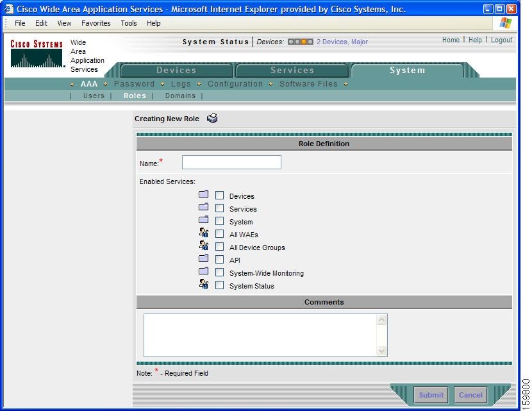Open the Help menu in menu bar
This screenshot has width=532, height=411.
tap(153, 23)
